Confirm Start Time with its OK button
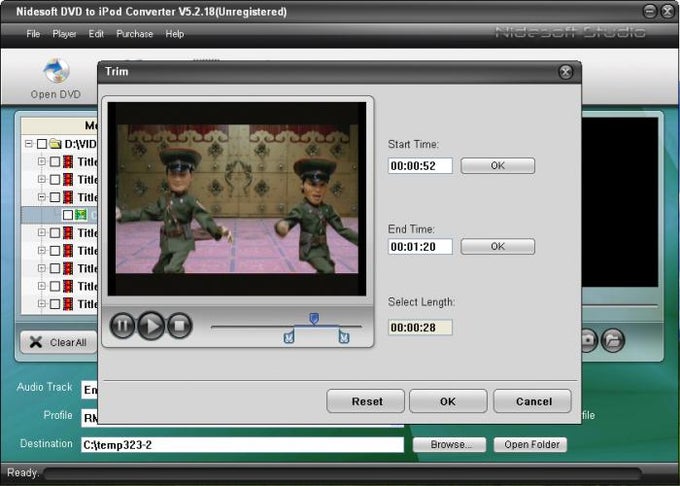This screenshot has width=680, height=486. click(497, 166)
